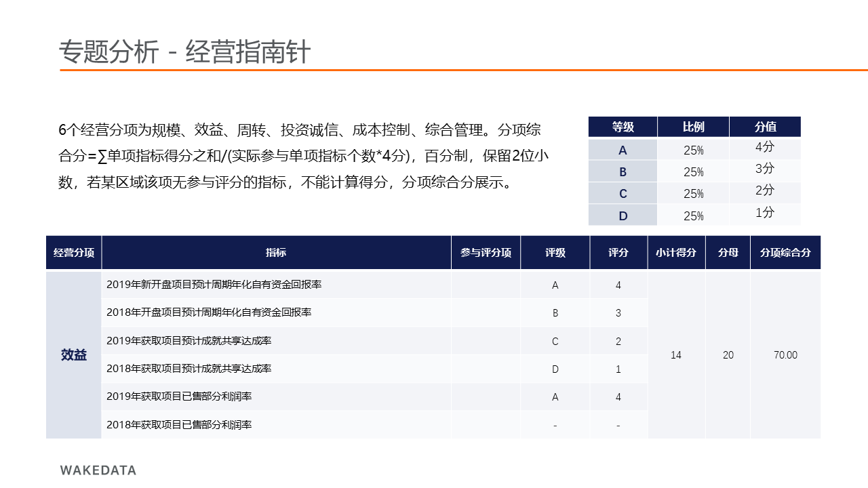The image size is (868, 488).
Task: Select the 分项综合分 column header
Action: (785, 253)
